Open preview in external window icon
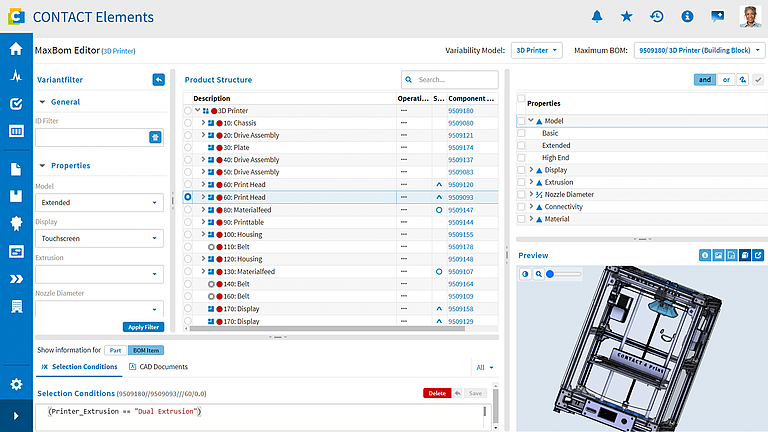Viewport: 768px width, 432px height. tap(758, 255)
